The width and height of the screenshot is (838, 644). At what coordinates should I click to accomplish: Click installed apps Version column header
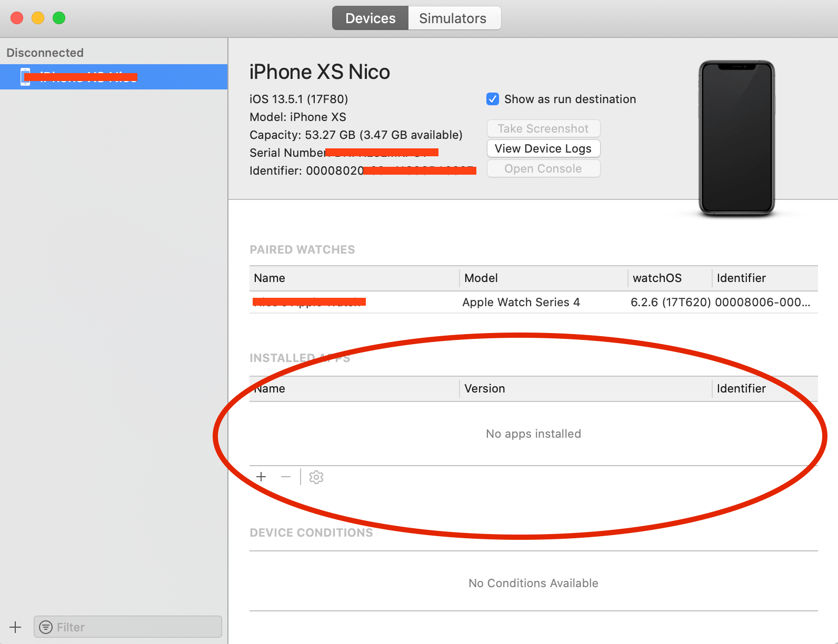point(586,388)
